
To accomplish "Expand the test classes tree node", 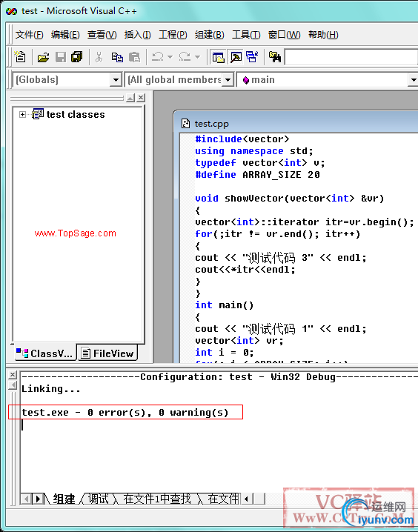I will (22, 115).
